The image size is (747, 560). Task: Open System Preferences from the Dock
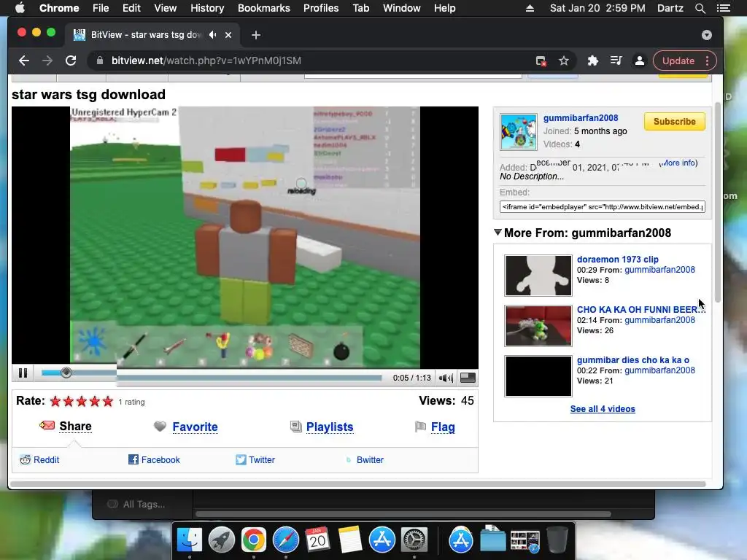coord(414,540)
